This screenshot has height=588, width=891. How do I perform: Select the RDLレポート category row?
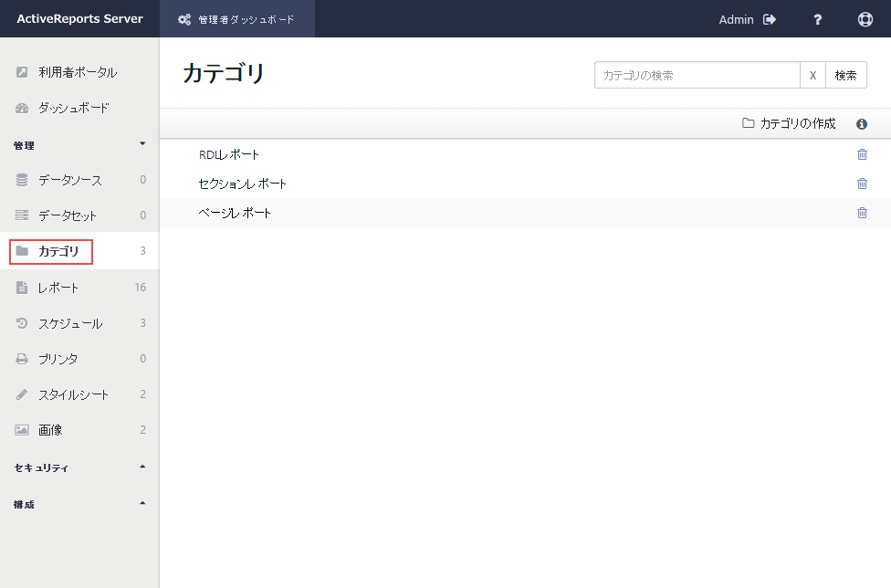pyautogui.click(x=229, y=154)
